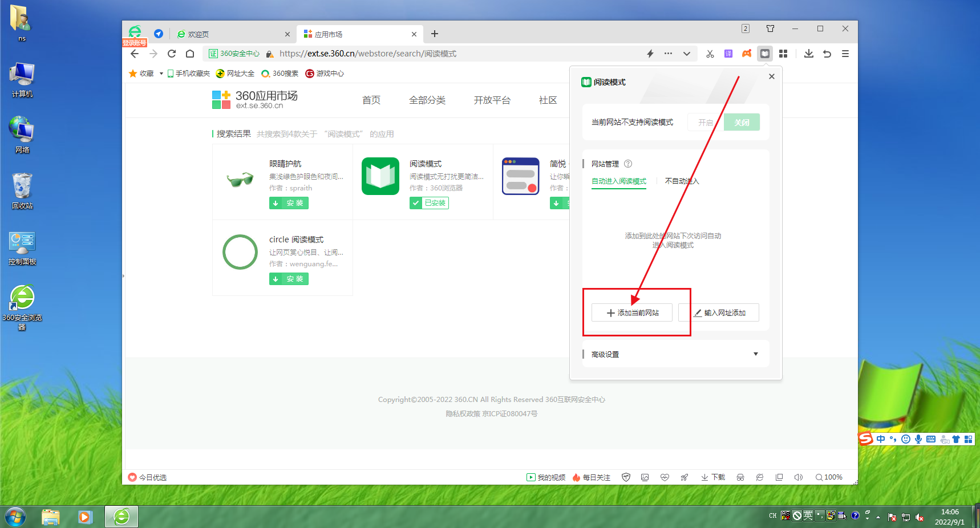Install the circle 阅读模式 extension

pyautogui.click(x=289, y=279)
